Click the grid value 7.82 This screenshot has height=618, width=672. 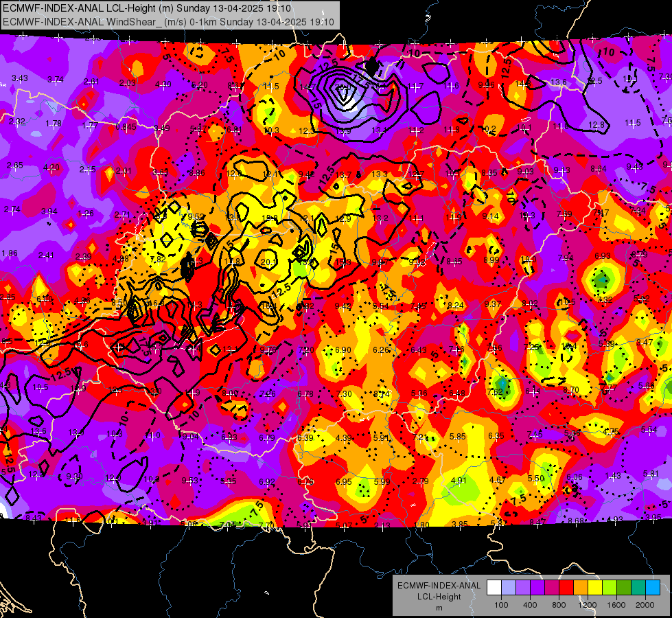tap(158, 259)
